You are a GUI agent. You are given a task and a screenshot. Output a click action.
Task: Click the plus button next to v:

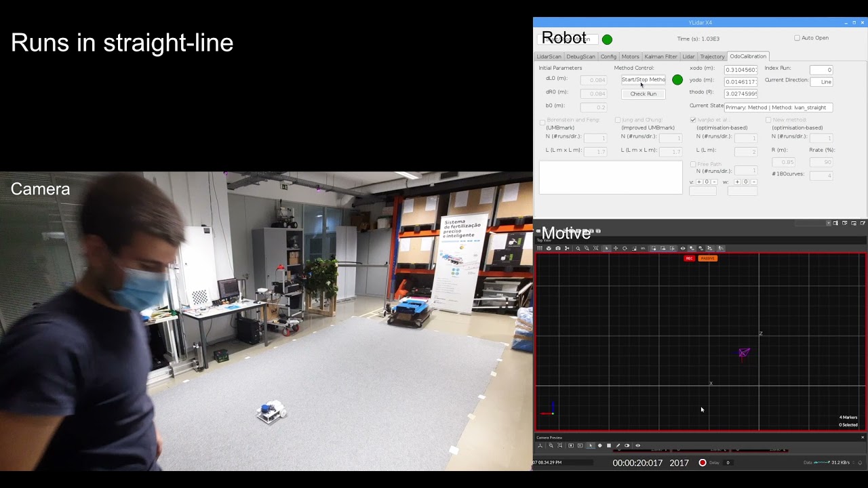pos(699,182)
